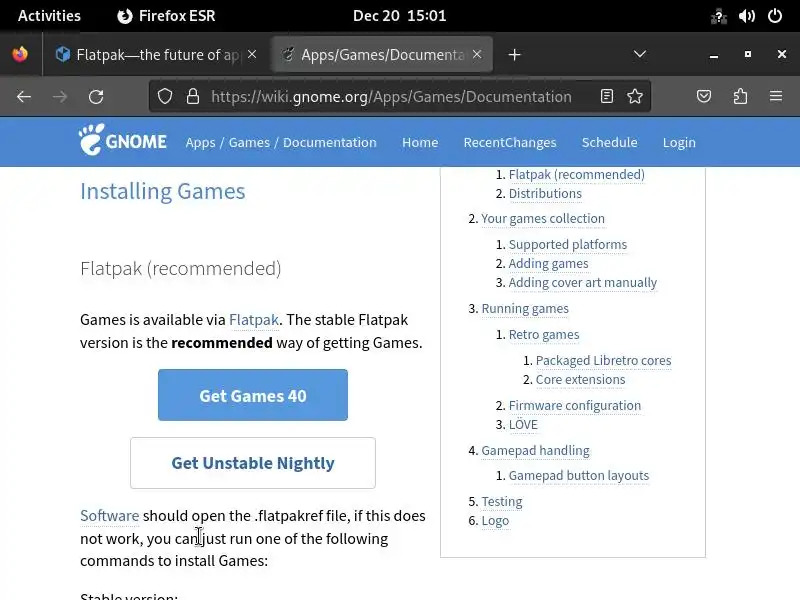Jump to Testing in contents
The height and width of the screenshot is (600, 800).
[x=502, y=502]
